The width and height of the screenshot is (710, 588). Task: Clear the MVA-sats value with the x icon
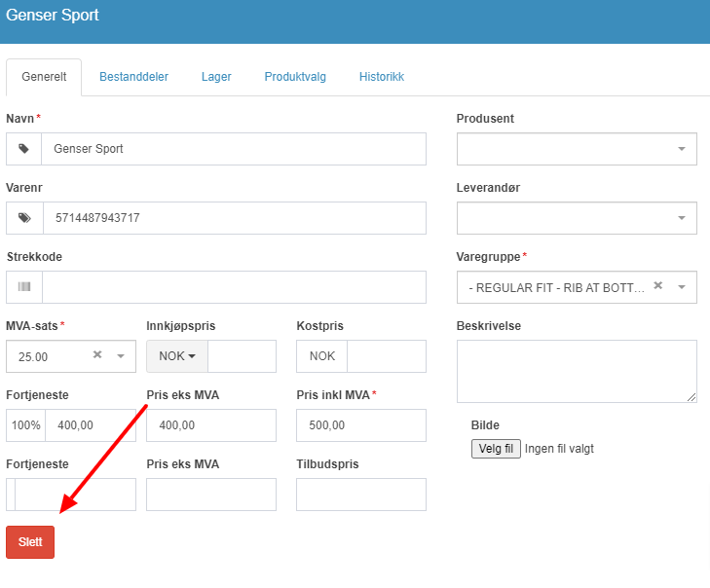tap(96, 355)
